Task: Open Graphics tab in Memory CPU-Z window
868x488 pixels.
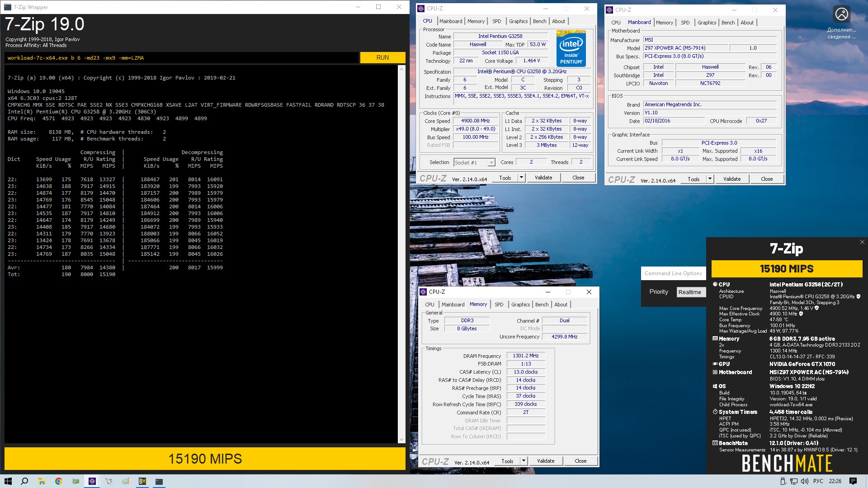Action: [x=520, y=305]
